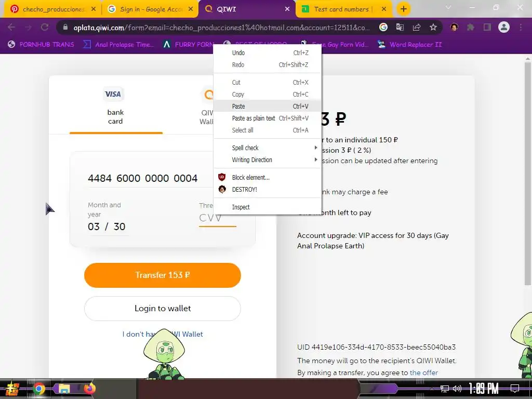532x399 pixels.
Task: Open the Windows Start button
Action: tap(11, 389)
